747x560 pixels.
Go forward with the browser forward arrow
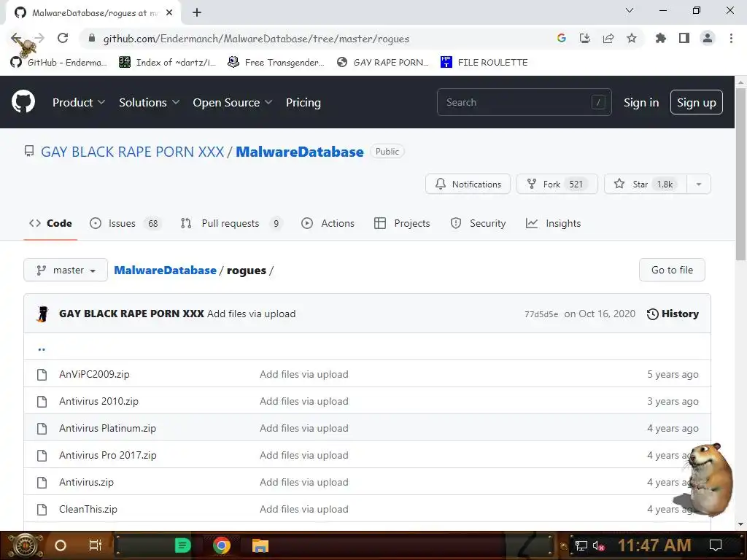39,38
